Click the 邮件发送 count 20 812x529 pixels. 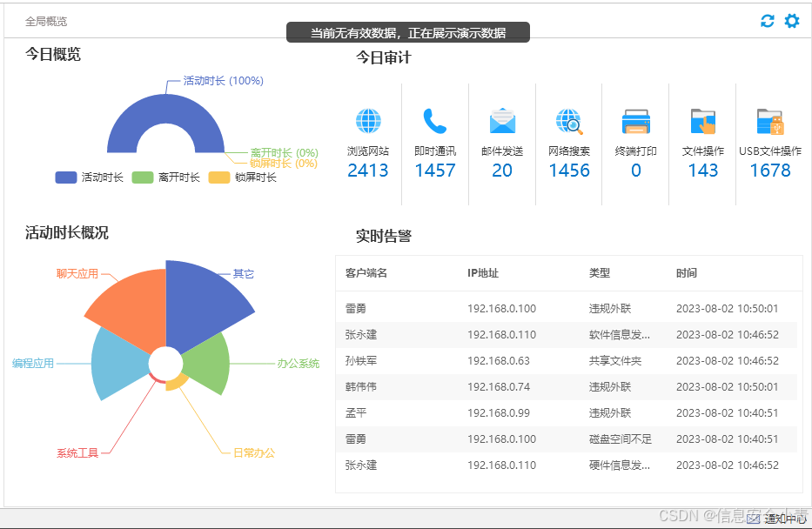tap(502, 171)
